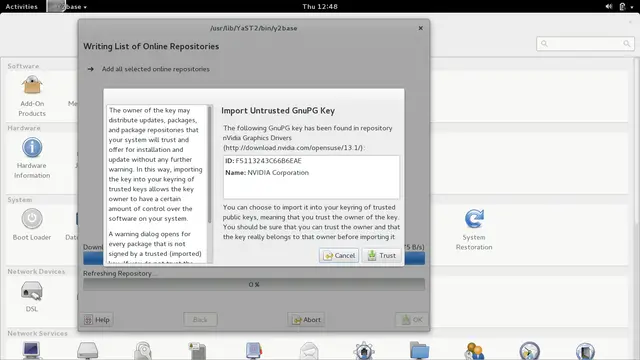Click the OK button

coord(412,320)
